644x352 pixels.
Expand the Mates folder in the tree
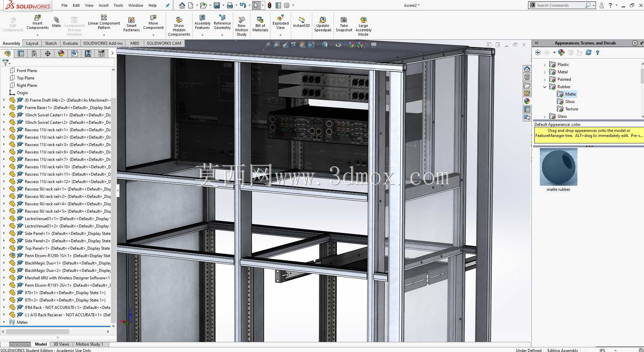coord(4,322)
